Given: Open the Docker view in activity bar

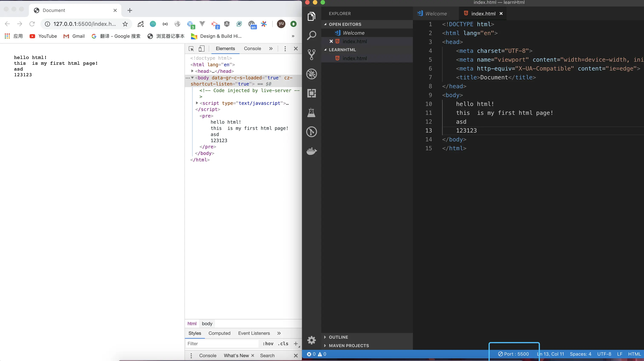Looking at the screenshot, I should pos(312,151).
